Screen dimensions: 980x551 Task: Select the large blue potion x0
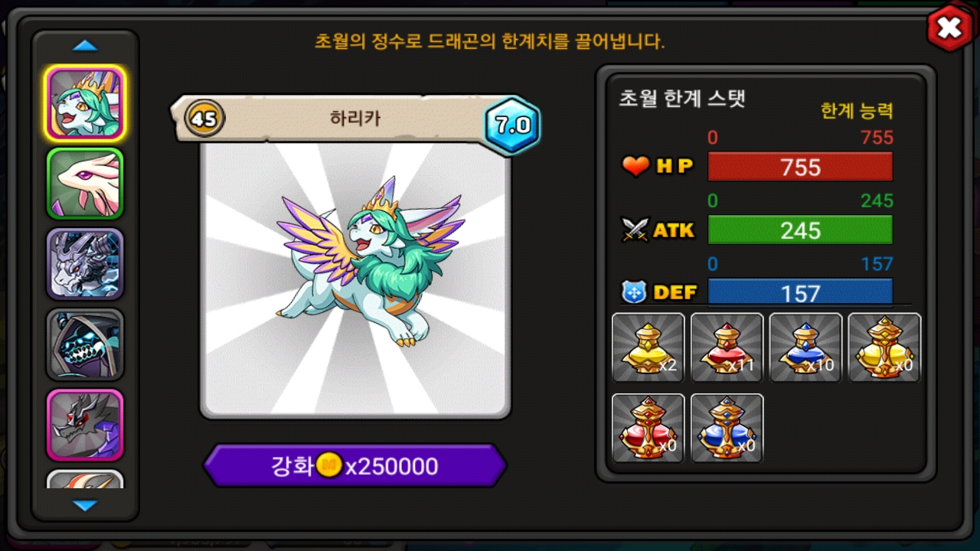click(727, 428)
